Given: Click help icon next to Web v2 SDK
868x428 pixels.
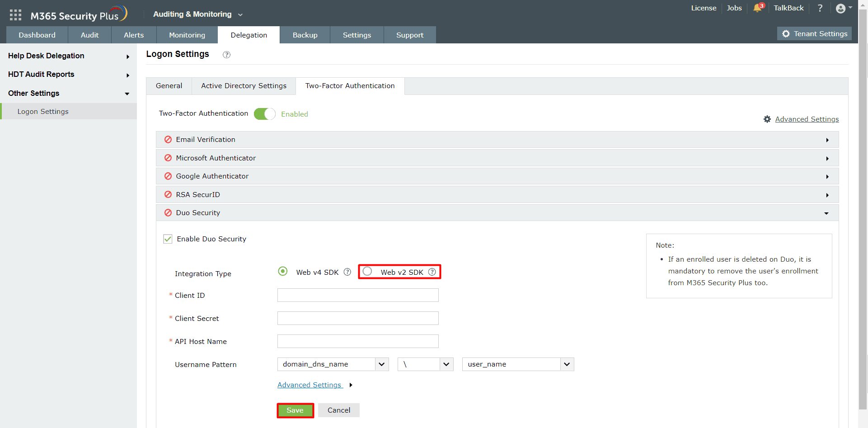Looking at the screenshot, I should [x=432, y=272].
